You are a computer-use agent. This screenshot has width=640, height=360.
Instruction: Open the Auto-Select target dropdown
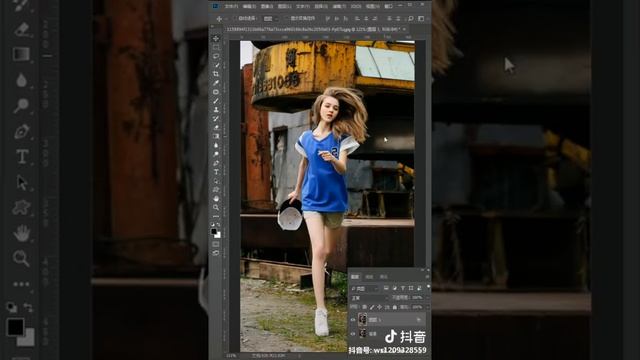pos(270,19)
